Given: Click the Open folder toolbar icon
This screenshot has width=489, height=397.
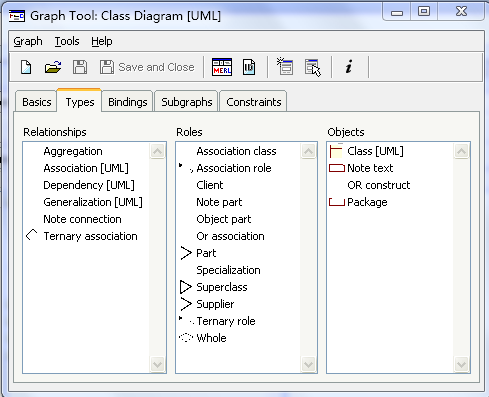Looking at the screenshot, I should [x=53, y=67].
